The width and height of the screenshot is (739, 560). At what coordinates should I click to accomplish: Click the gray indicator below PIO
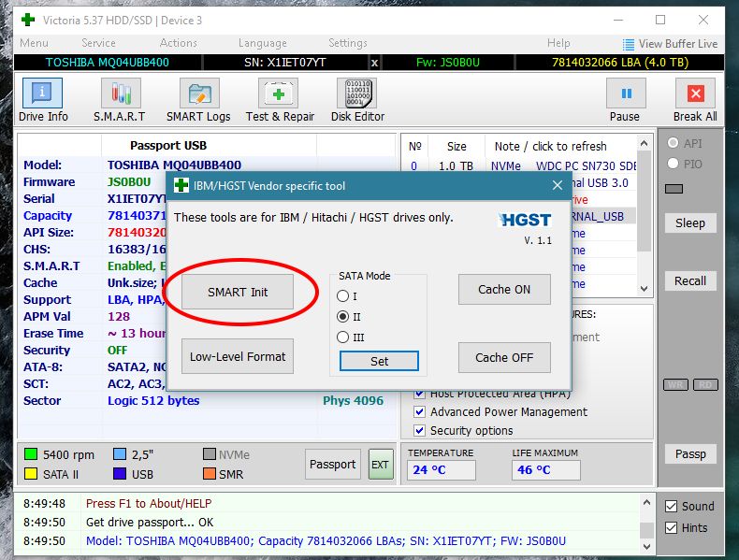[x=674, y=189]
